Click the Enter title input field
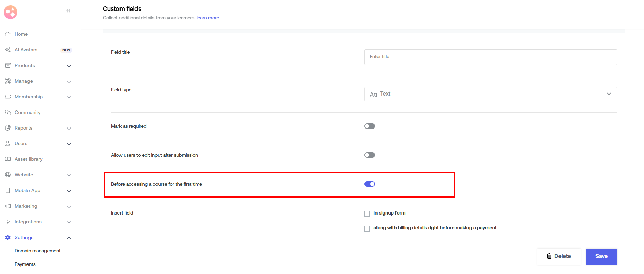The height and width of the screenshot is (274, 644). tap(490, 57)
